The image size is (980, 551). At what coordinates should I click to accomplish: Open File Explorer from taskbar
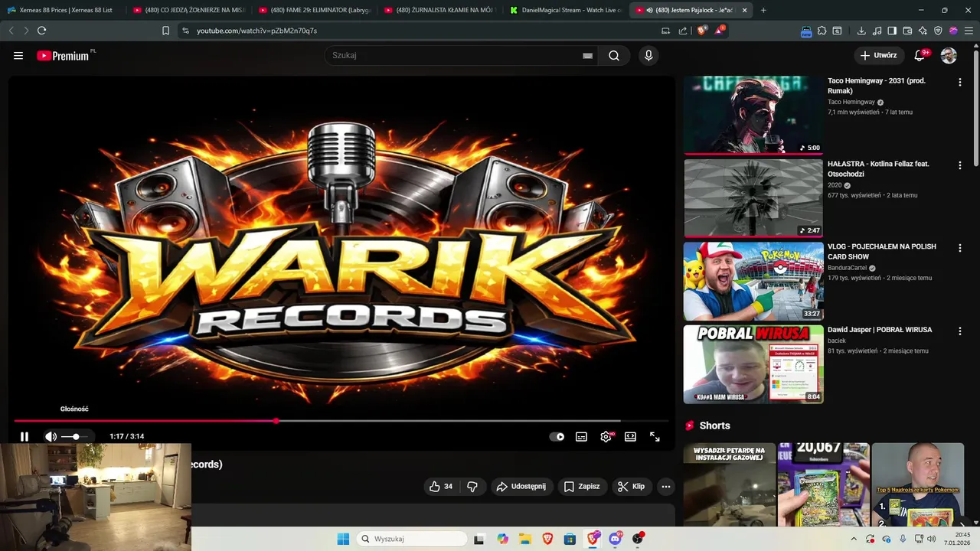(524, 539)
